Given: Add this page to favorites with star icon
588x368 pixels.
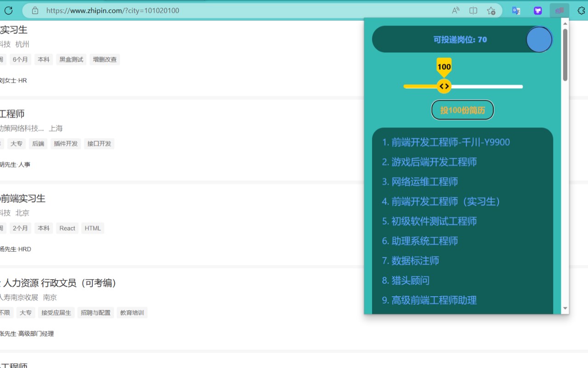Looking at the screenshot, I should click(491, 11).
